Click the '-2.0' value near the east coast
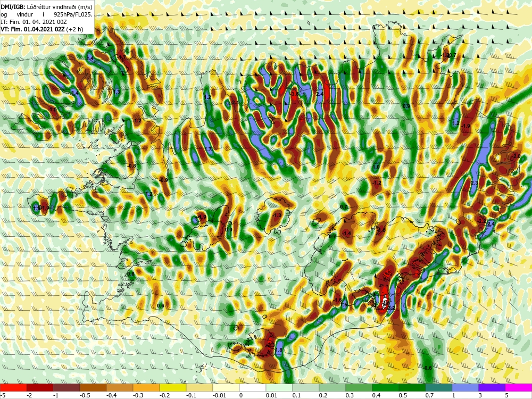The image size is (532, 399). click(516, 156)
